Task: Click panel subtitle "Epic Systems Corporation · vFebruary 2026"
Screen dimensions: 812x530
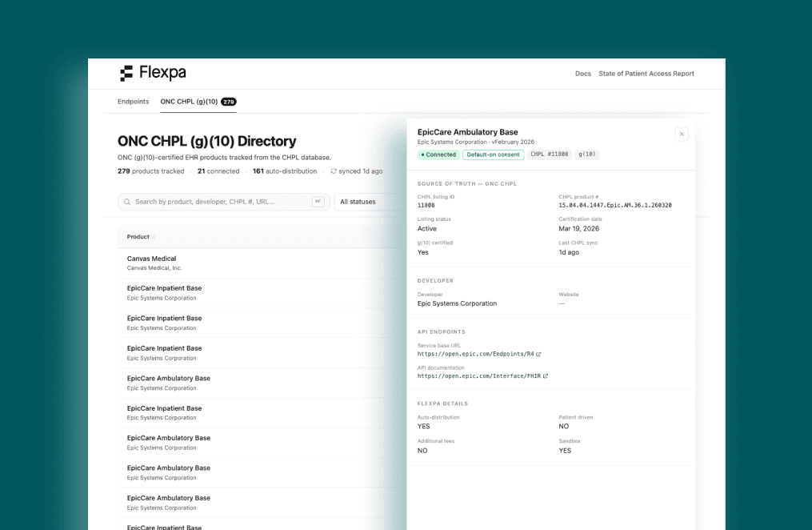Action: [475, 142]
